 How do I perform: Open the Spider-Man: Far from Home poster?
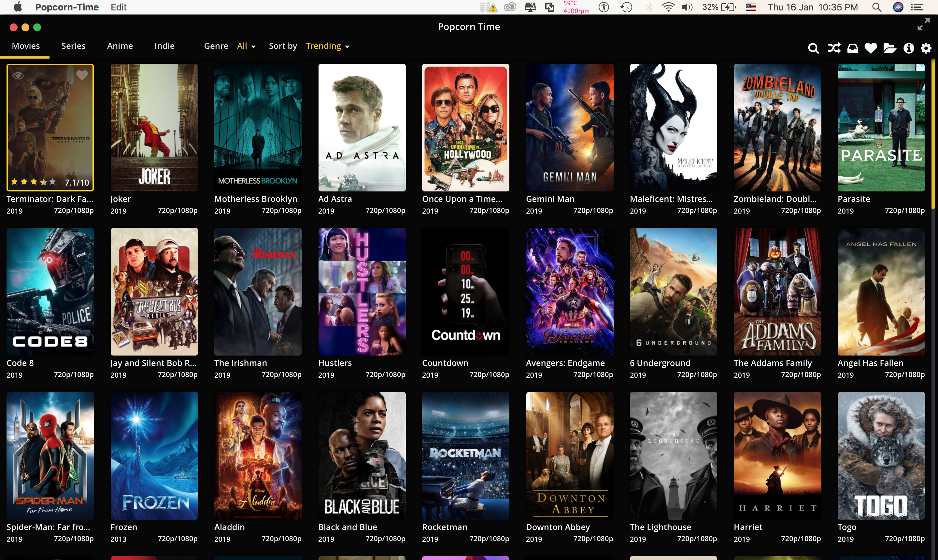[50, 456]
